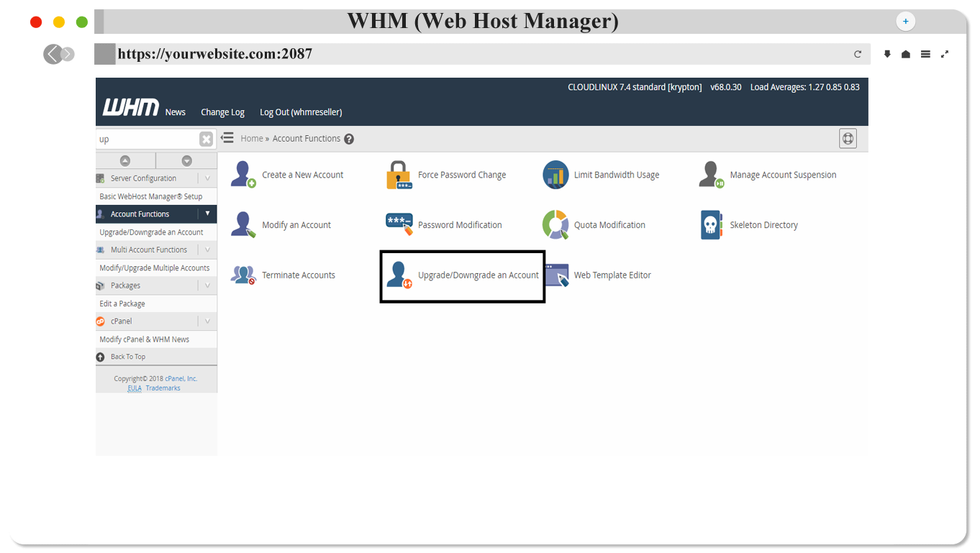Open Web Template Editor icon

coord(556,275)
